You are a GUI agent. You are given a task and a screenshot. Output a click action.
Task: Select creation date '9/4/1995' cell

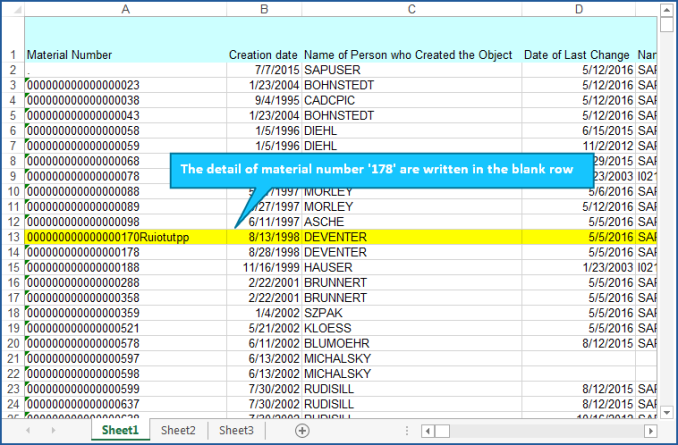pyautogui.click(x=264, y=100)
